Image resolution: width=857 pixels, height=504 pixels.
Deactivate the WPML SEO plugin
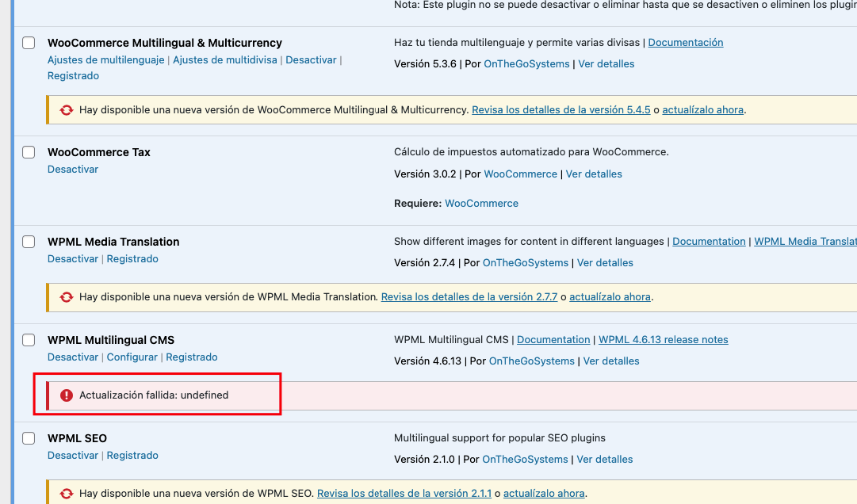[x=73, y=456]
